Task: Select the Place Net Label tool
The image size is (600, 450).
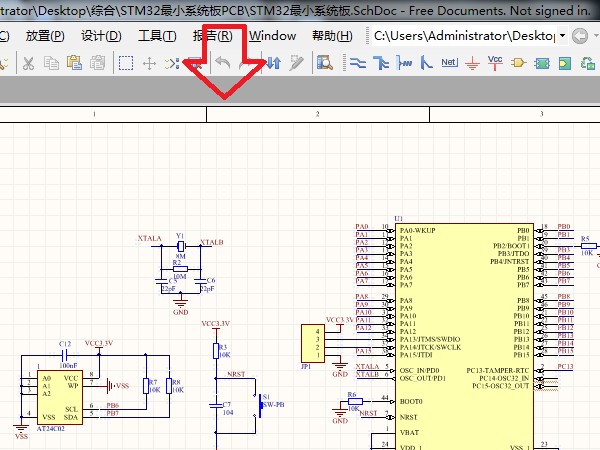Action: 449,62
